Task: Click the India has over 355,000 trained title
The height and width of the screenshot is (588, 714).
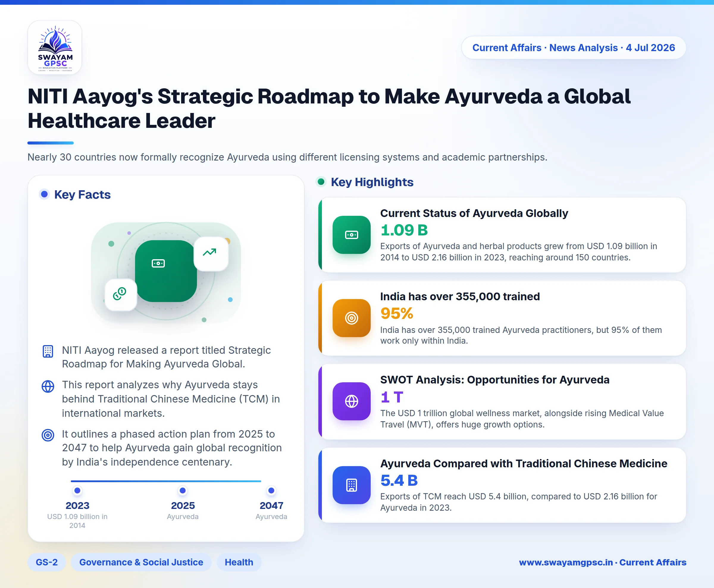Action: (x=460, y=296)
